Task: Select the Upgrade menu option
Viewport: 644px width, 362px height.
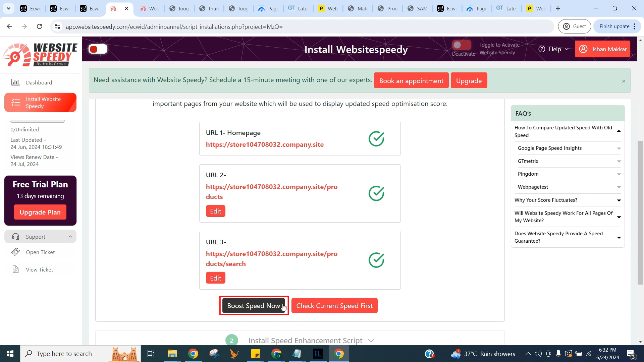Action: 469,80
